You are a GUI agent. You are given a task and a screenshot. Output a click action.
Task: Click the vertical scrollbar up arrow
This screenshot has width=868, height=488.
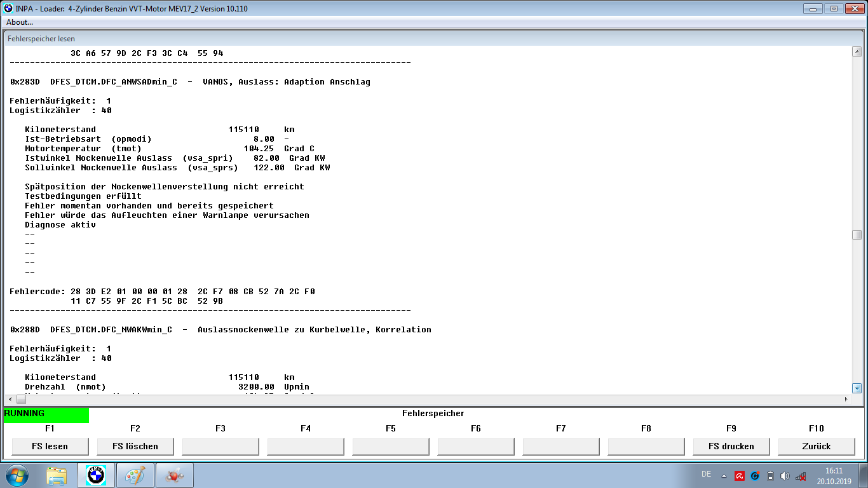[x=857, y=52]
